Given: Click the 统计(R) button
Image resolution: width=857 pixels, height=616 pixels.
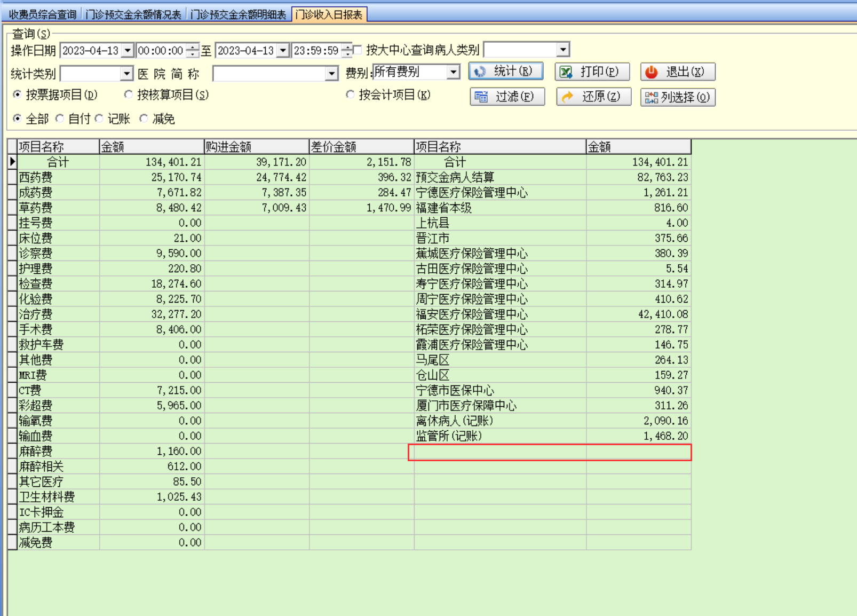Looking at the screenshot, I should tap(506, 72).
